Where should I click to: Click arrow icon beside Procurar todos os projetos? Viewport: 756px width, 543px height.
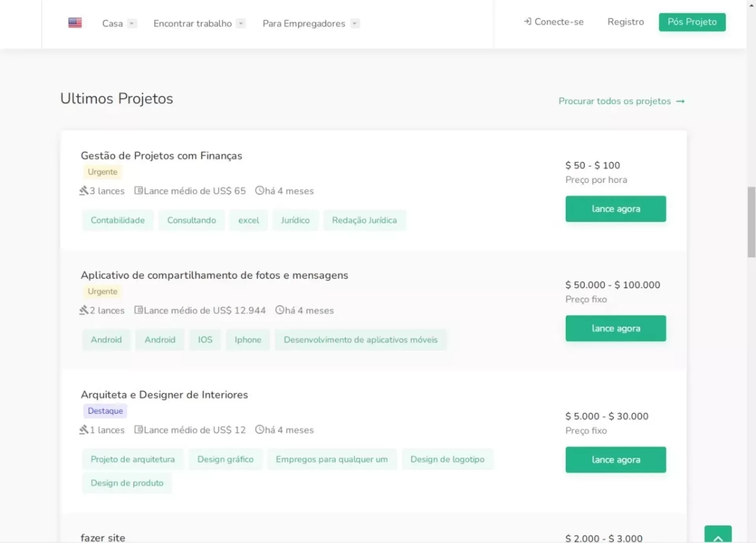tap(680, 101)
